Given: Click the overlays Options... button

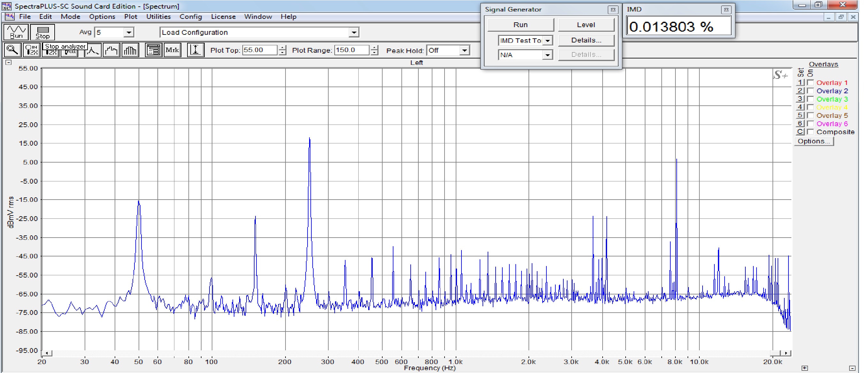Looking at the screenshot, I should click(x=813, y=141).
